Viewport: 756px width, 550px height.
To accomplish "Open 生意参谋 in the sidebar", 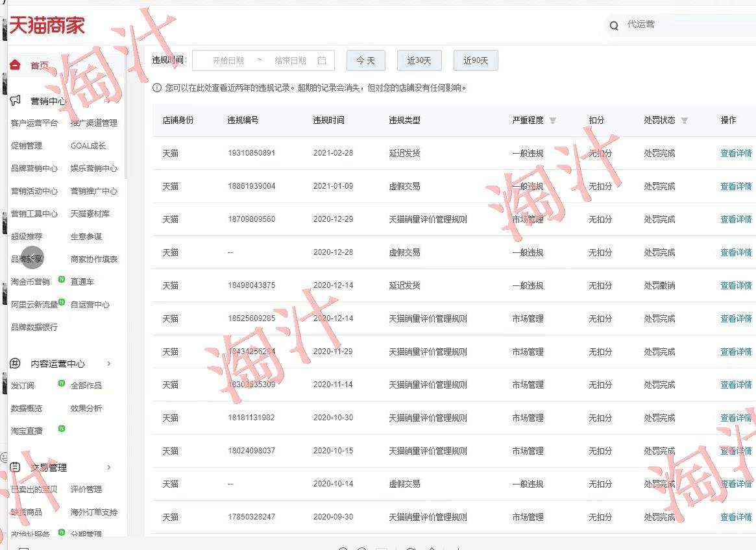I will click(86, 236).
